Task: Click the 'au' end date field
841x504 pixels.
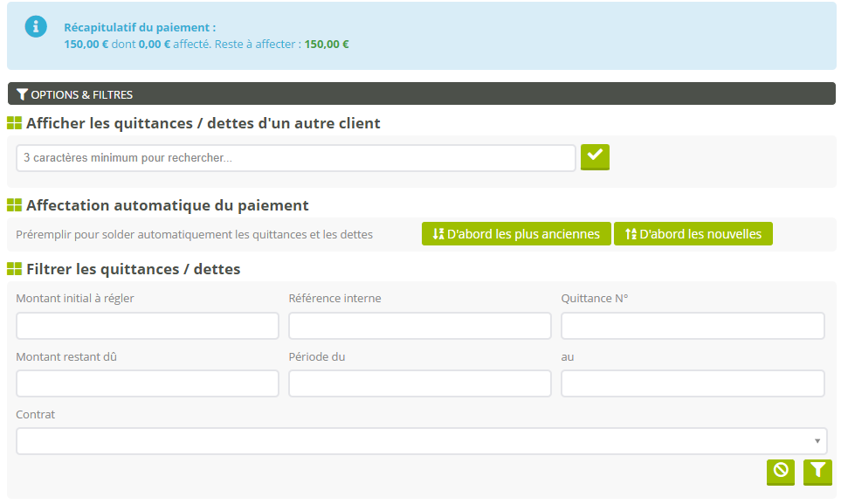Action: pos(693,383)
